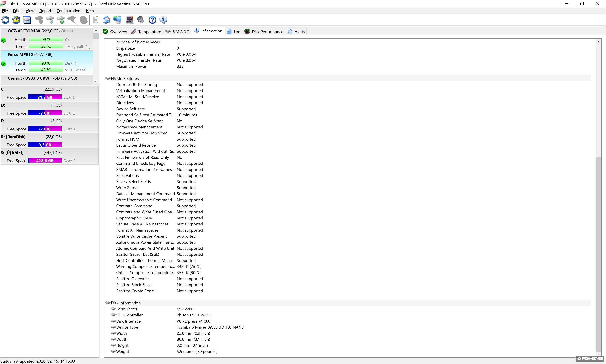606x364 pixels.
Task: Select the R: [RamDisk] partition entry
Action: click(x=49, y=141)
